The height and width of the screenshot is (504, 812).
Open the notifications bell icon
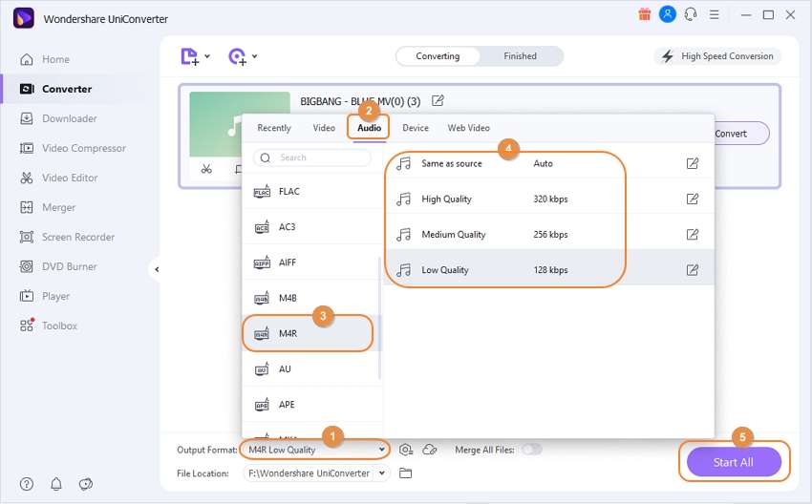[56, 484]
